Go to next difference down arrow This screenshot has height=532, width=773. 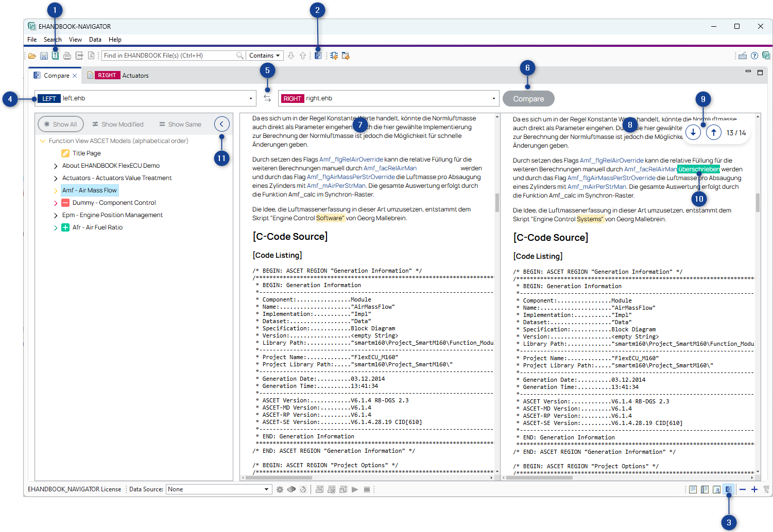click(693, 132)
